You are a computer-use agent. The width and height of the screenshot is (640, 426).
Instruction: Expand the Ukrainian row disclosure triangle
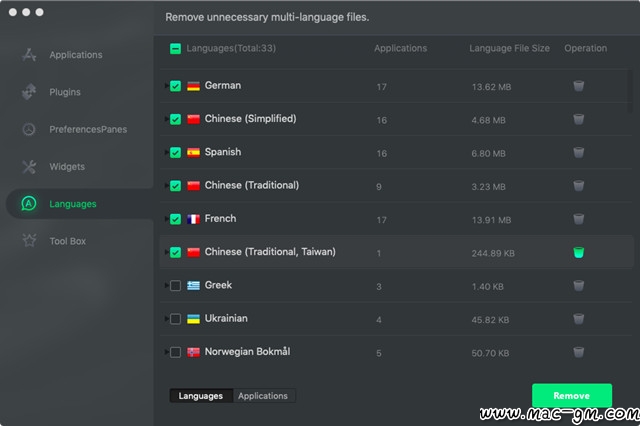click(166, 319)
